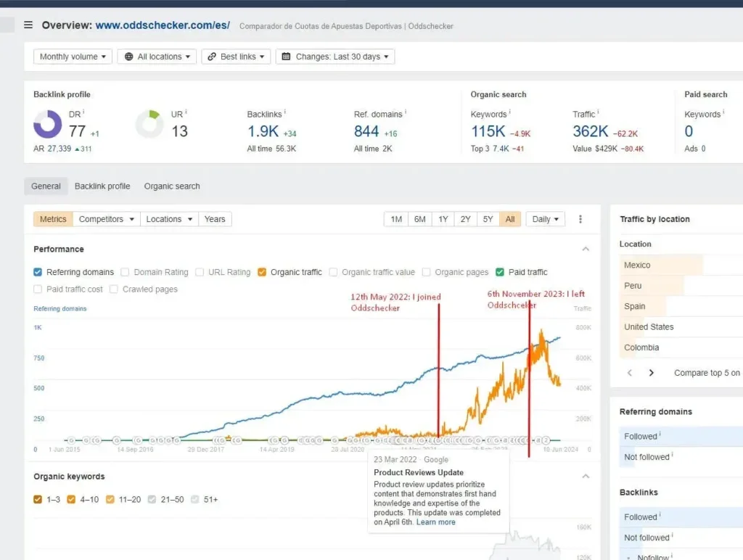Select the Metrics chart tab

coord(53,219)
